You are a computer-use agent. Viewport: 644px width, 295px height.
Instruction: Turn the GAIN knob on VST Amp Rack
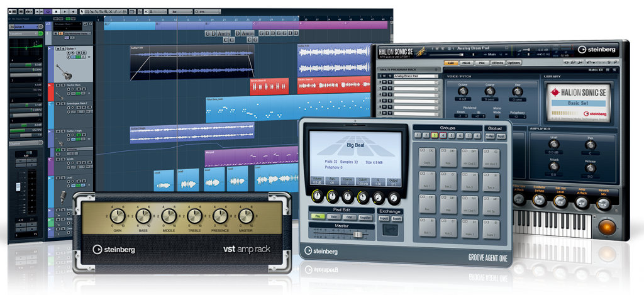coord(118,216)
